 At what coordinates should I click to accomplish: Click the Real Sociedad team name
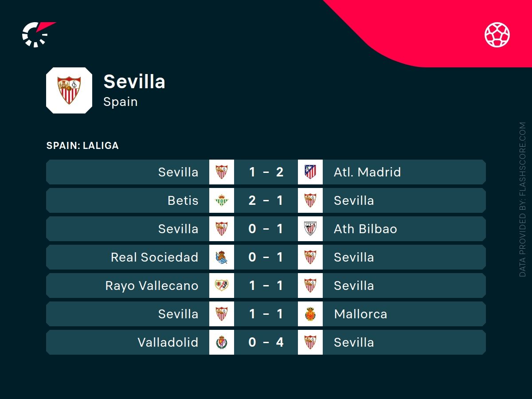click(154, 257)
